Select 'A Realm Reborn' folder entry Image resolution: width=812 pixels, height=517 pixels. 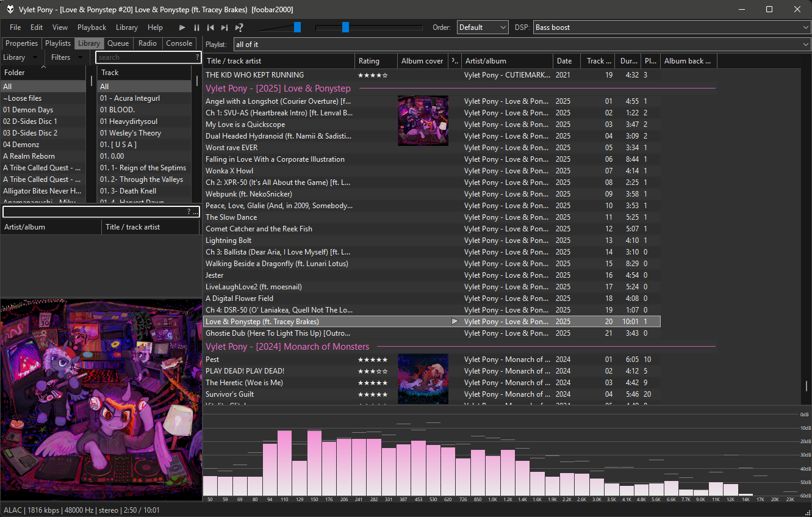pos(43,156)
